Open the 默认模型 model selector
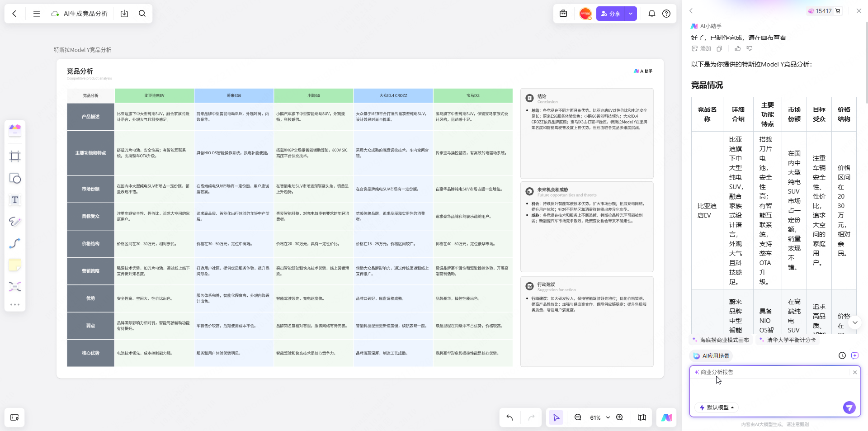Image resolution: width=868 pixels, height=431 pixels. tap(717, 407)
